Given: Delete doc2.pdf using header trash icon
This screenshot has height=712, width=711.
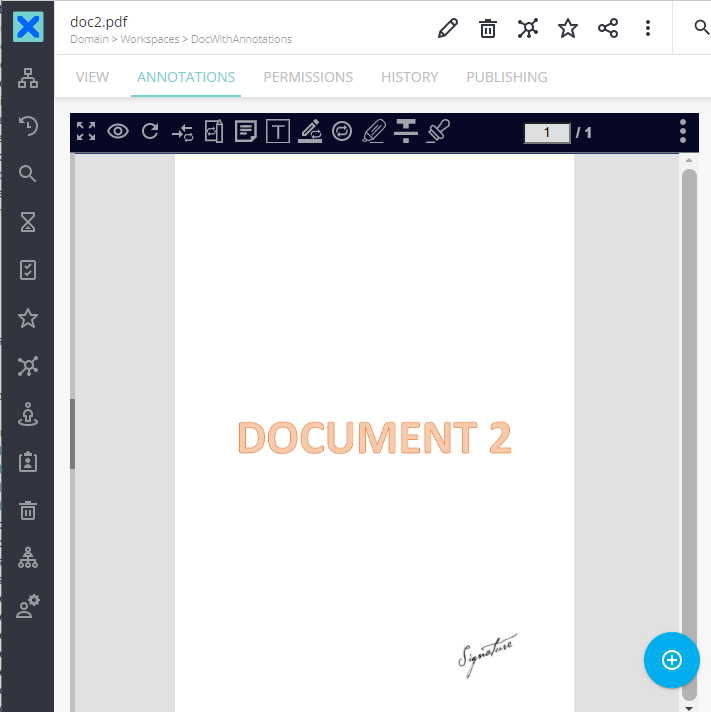Looking at the screenshot, I should pos(488,28).
